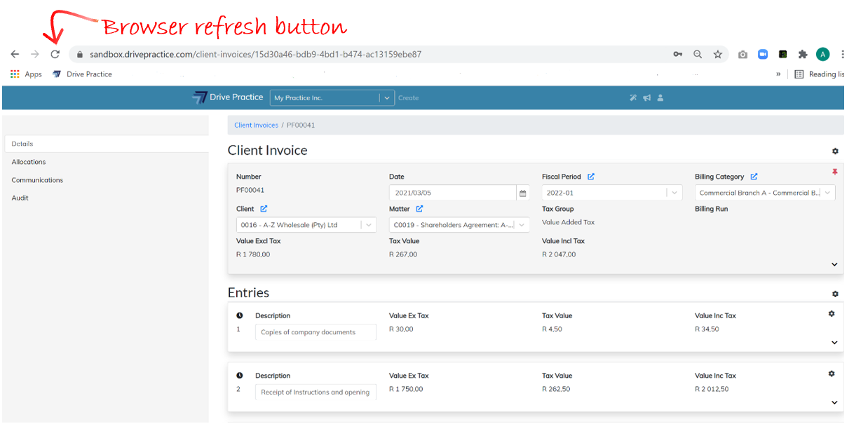Viewport: 868px width, 438px height.
Task: Open the Audit tab in the sidebar
Action: (x=20, y=198)
